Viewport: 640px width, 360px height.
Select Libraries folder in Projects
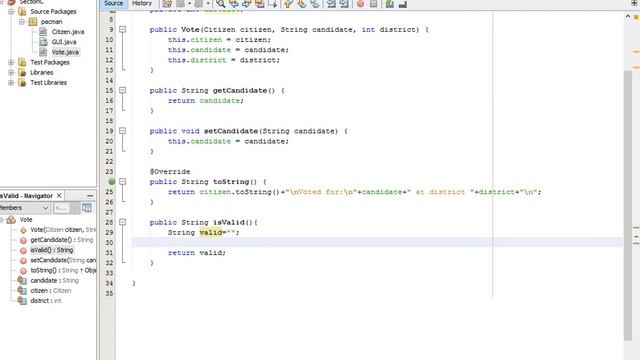[42, 73]
